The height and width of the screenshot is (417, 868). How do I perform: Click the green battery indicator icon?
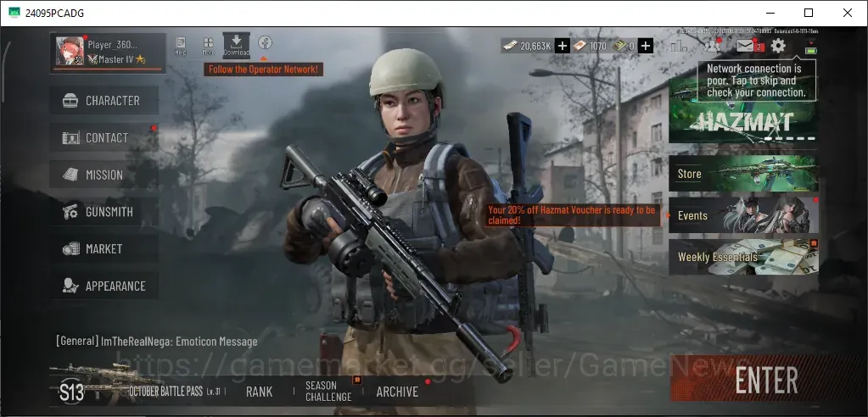811,51
